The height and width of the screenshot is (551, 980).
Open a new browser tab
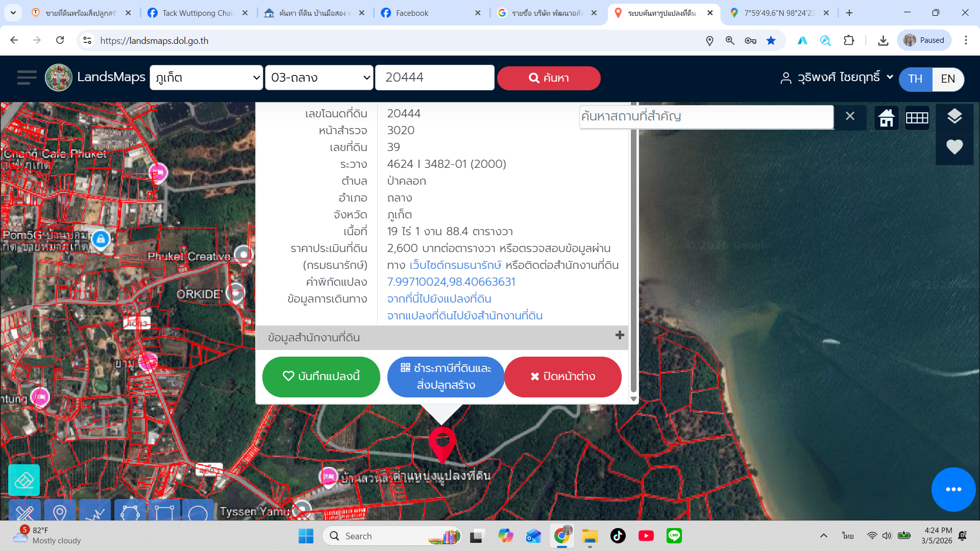tap(849, 13)
